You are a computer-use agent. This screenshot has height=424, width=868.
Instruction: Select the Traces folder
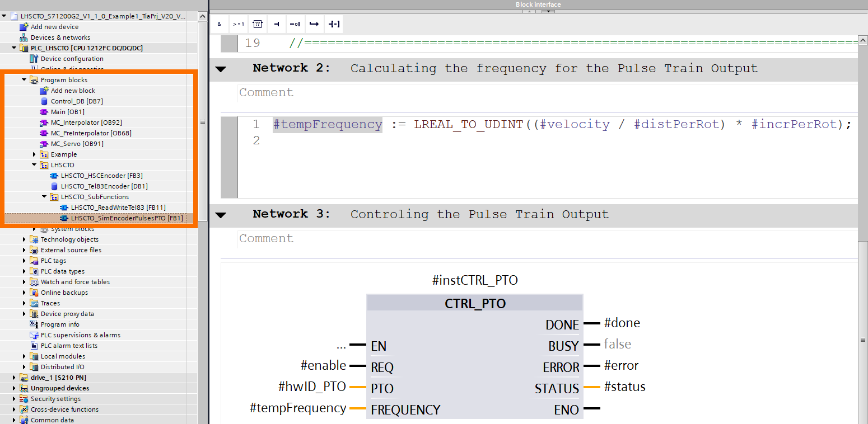click(x=50, y=303)
